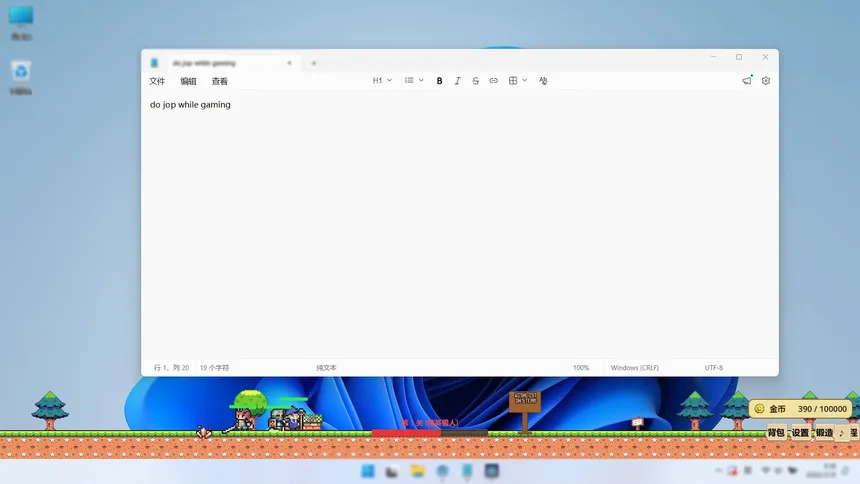Image resolution: width=860 pixels, height=484 pixels.
Task: Toggle bold formatting in Notepad toolbar
Action: (439, 81)
